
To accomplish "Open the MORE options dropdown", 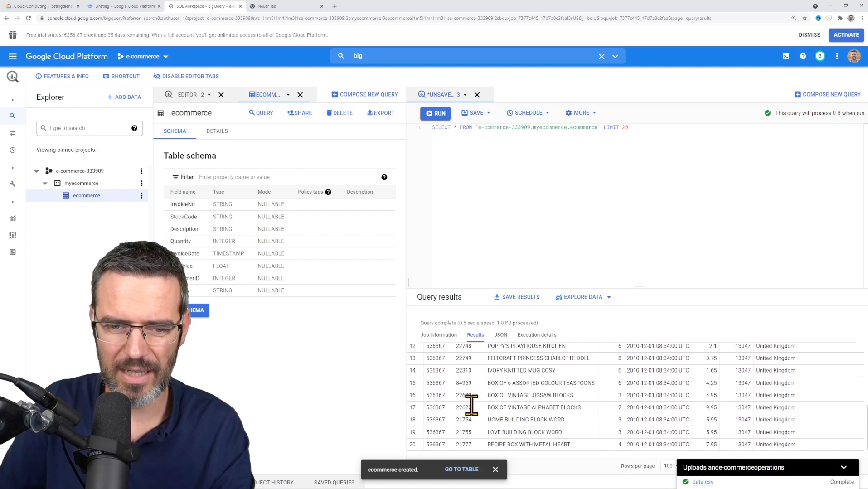I will (x=581, y=113).
